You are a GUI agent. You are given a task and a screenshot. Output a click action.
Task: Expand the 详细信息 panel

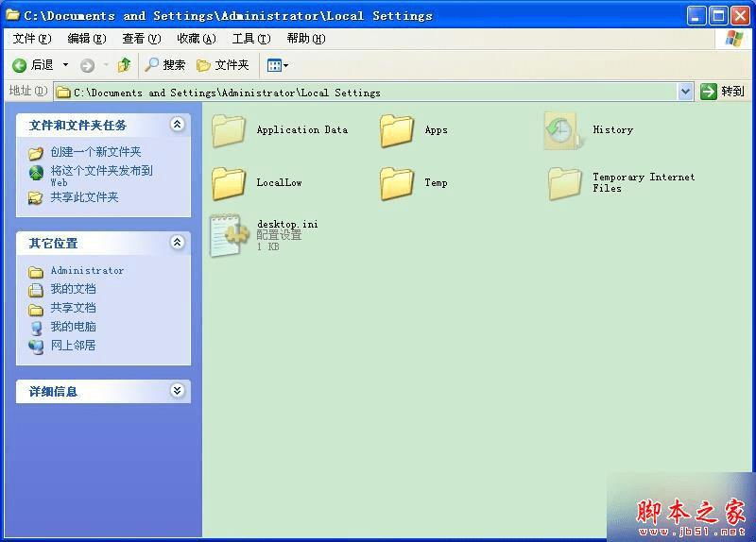177,390
